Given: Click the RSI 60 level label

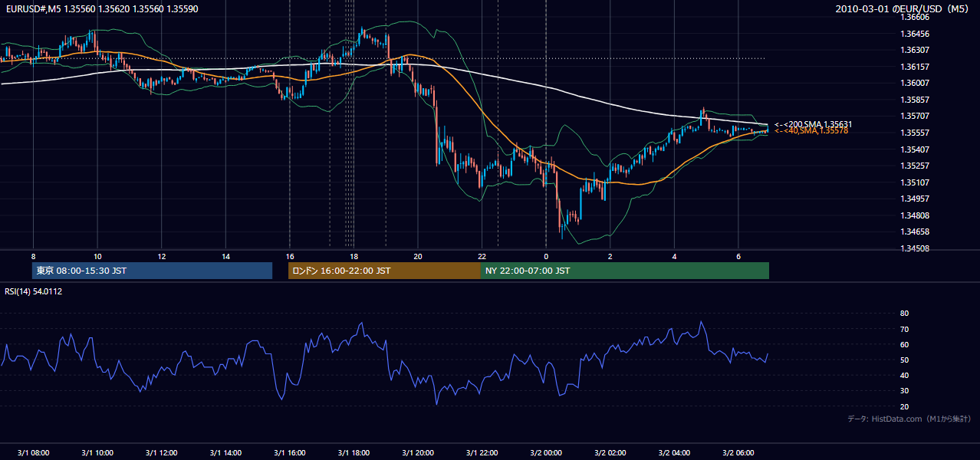Looking at the screenshot, I should point(905,344).
